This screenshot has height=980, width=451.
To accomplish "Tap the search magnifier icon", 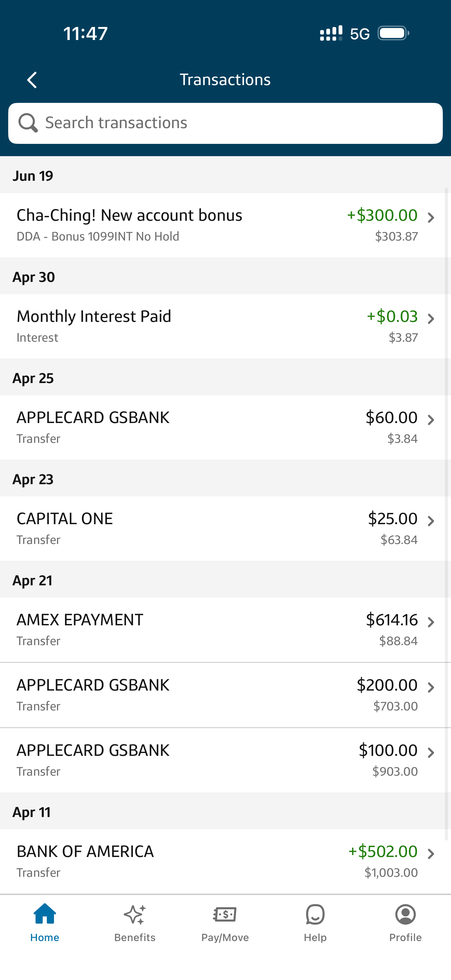I will pyautogui.click(x=28, y=123).
